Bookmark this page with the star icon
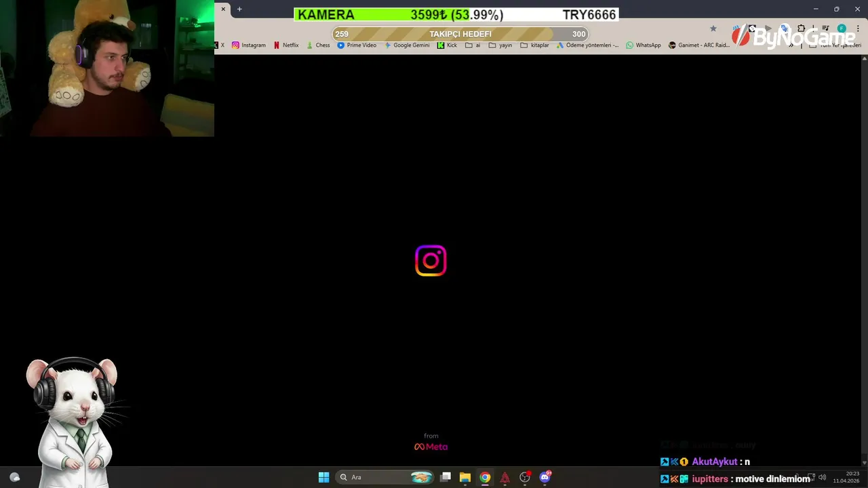The width and height of the screenshot is (868, 488). tap(713, 28)
